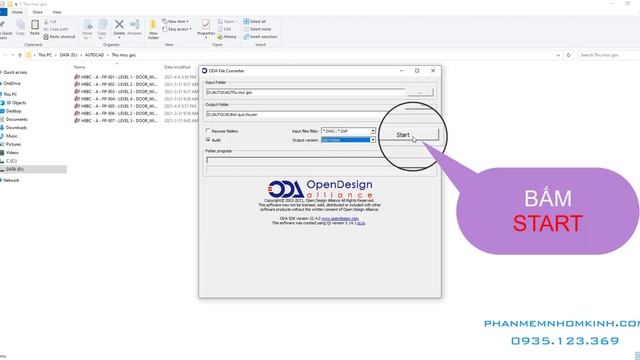Choose Paste shortcut in Clipboard group
This screenshot has height=360, width=640.
60,37
